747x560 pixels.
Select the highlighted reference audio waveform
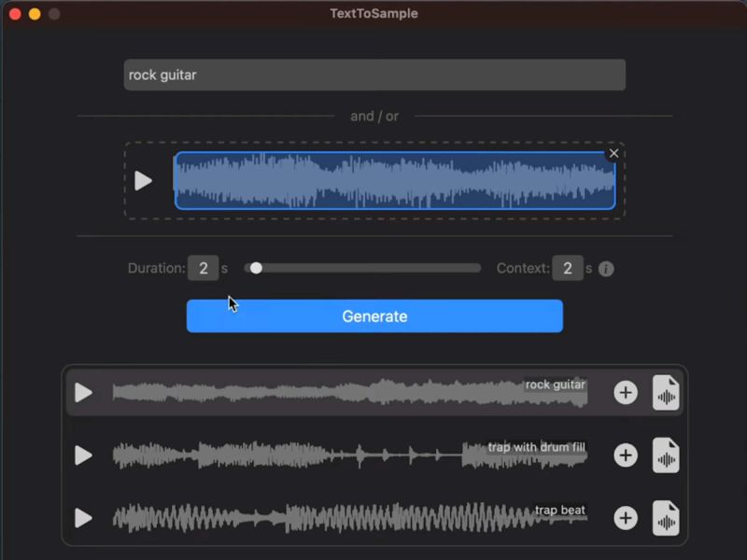(392, 180)
